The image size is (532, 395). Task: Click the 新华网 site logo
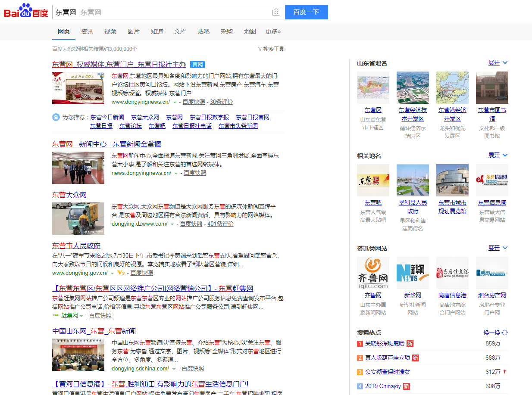(x=413, y=273)
